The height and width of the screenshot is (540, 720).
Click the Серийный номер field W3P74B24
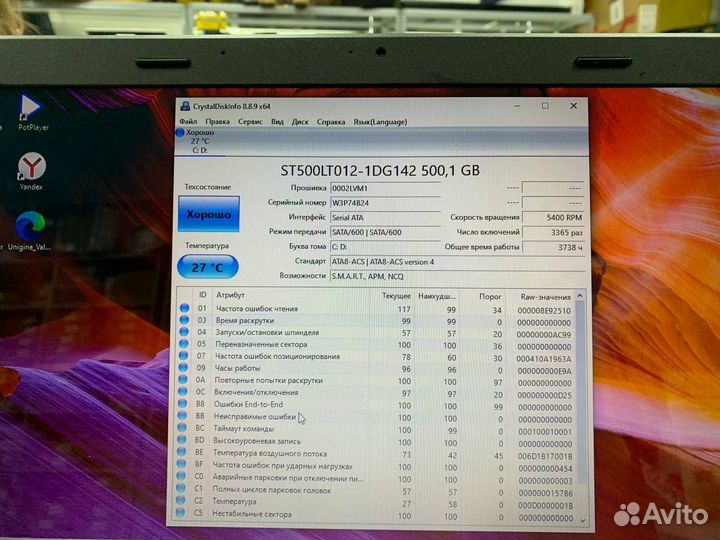coord(386,203)
